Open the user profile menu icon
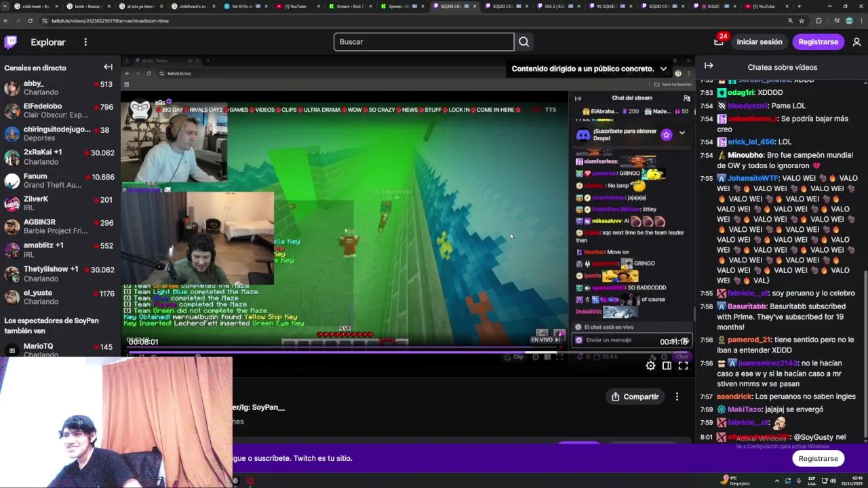The height and width of the screenshot is (488, 868). pos(856,42)
